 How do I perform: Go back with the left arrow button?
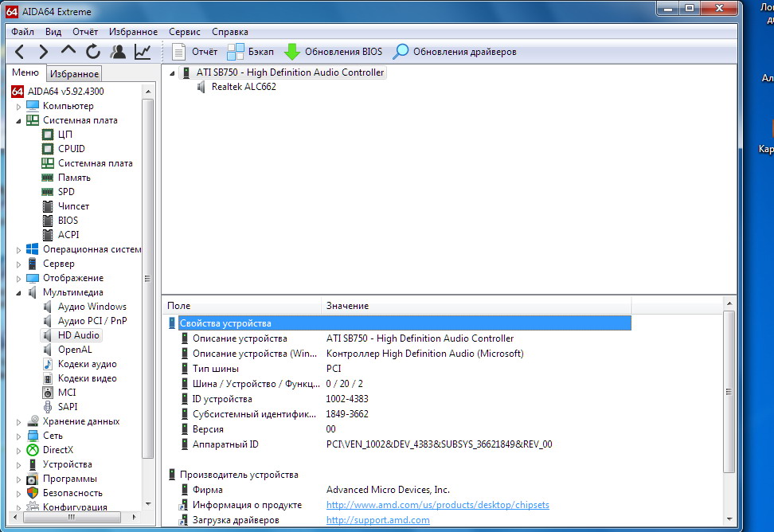(19, 51)
